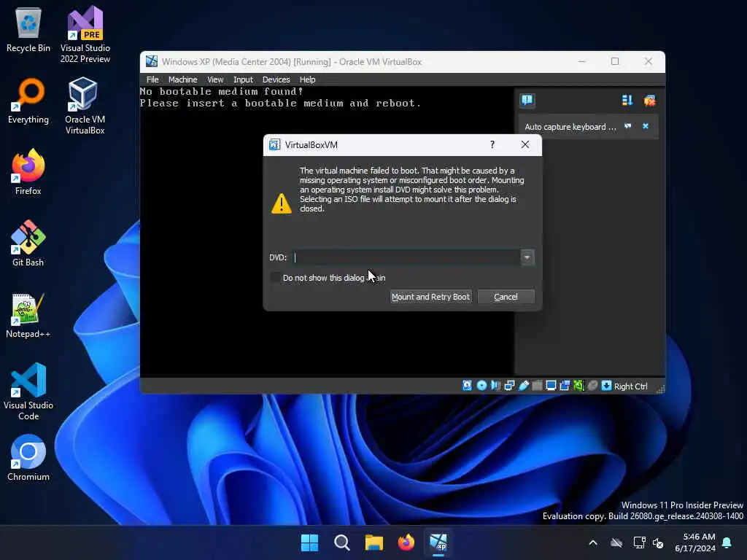
Task: Click the grayed mouse integration status icon
Action: pyautogui.click(x=592, y=386)
